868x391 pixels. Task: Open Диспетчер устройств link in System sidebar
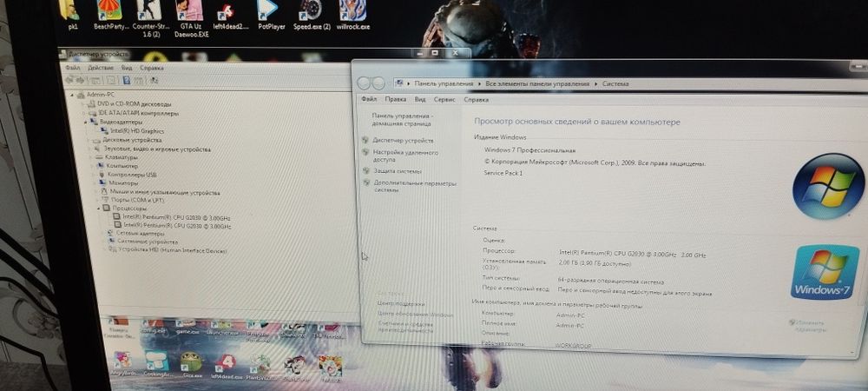coord(403,141)
